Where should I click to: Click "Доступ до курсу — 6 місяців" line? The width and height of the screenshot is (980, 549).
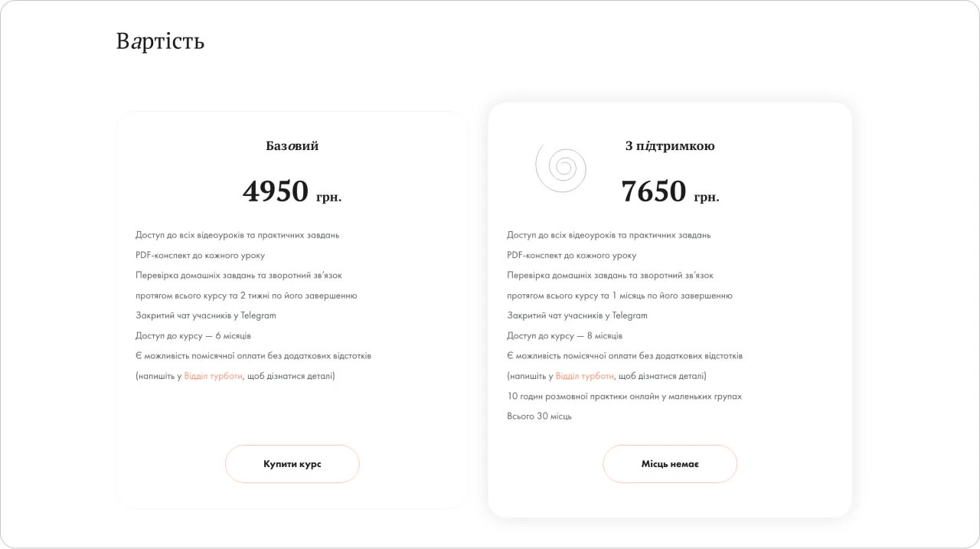point(193,335)
